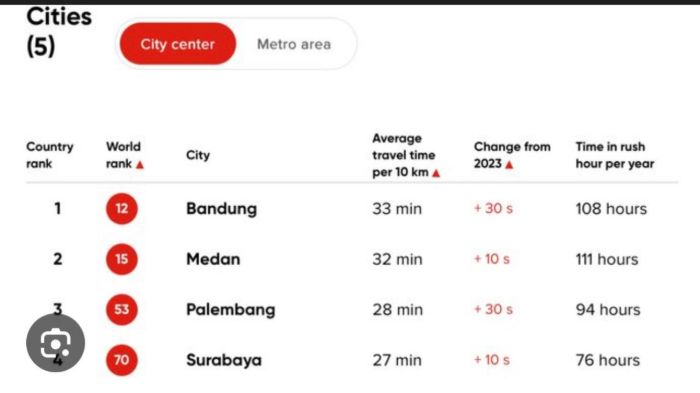Select the City center toggle
Viewport: 700px width, 393px height.
coord(178,44)
